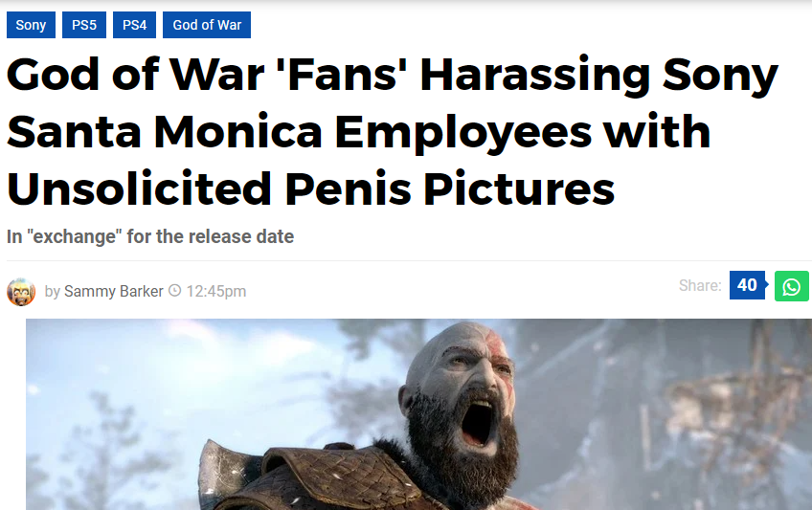Click the 12:45pm timestamp
The image size is (812, 510).
coord(216,291)
